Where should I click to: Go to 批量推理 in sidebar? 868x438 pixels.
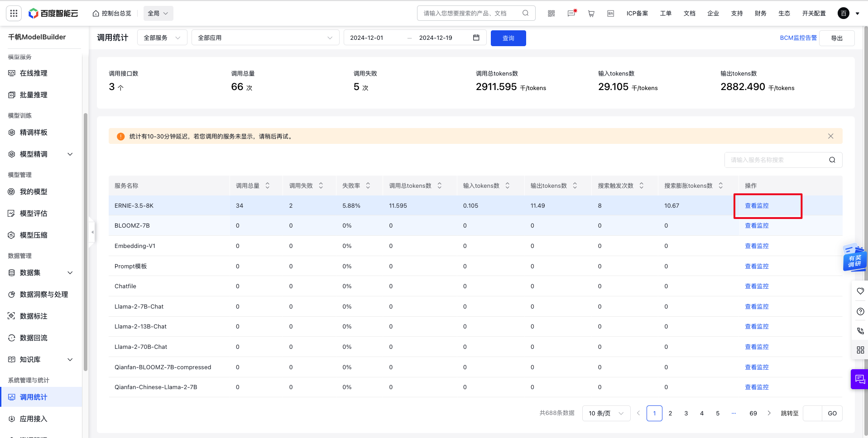[34, 95]
